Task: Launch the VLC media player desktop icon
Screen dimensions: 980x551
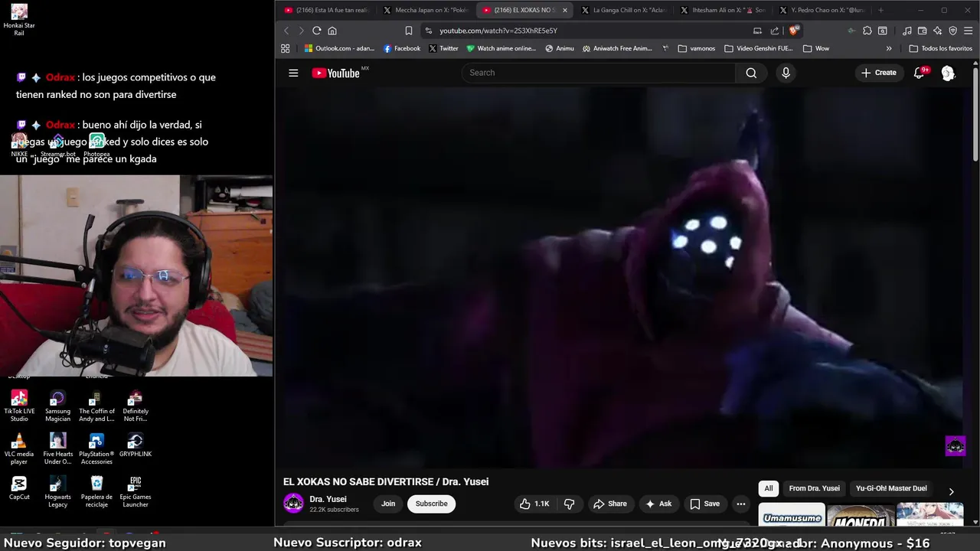Action: (19, 448)
